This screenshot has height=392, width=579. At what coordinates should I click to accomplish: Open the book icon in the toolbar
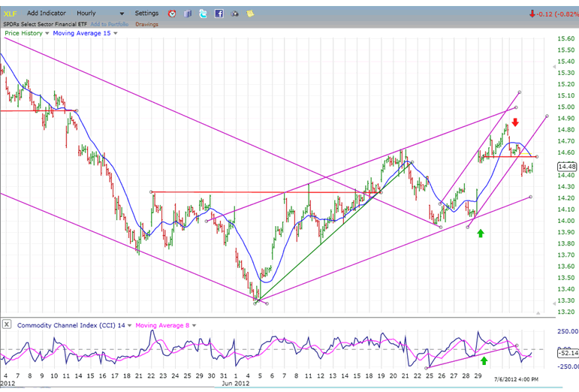[x=188, y=14]
